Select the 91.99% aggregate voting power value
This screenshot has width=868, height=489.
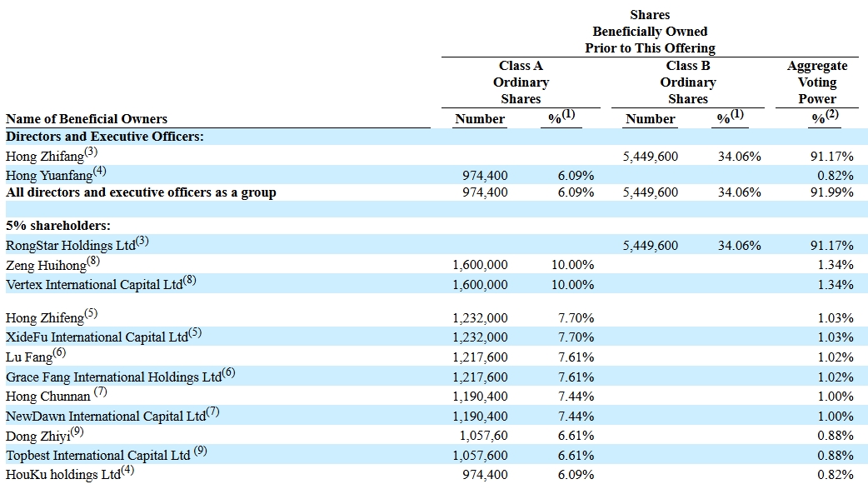(834, 192)
